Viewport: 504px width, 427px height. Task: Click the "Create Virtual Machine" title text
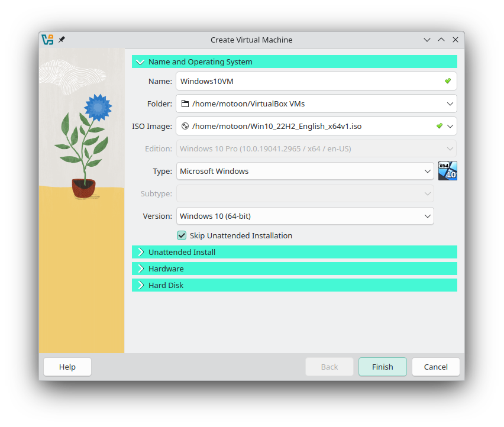[x=251, y=40]
